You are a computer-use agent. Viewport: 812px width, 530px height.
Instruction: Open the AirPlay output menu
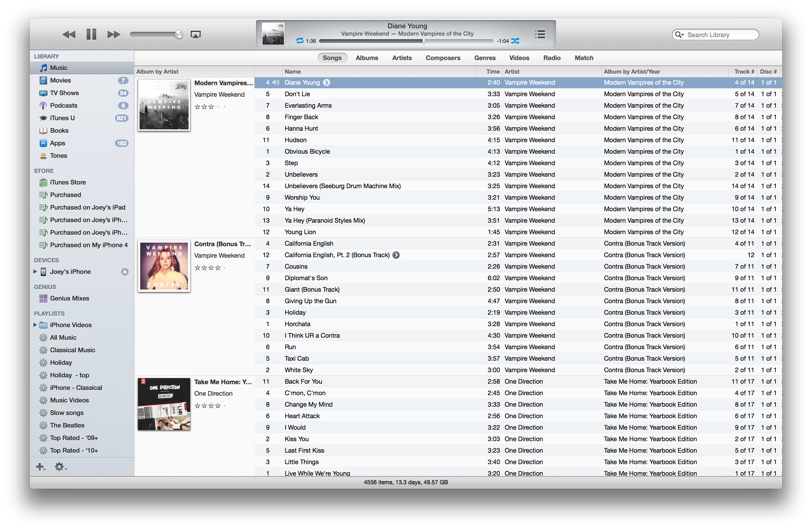(x=195, y=34)
